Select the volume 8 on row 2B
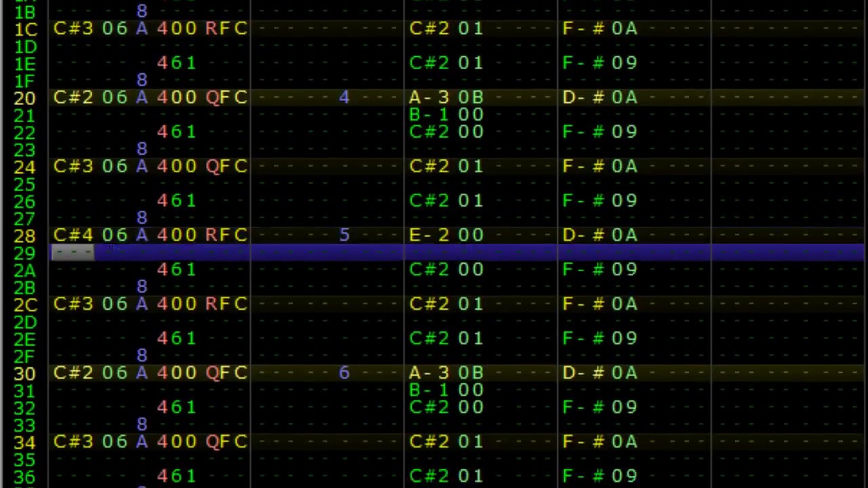This screenshot has height=488, width=868. click(141, 287)
